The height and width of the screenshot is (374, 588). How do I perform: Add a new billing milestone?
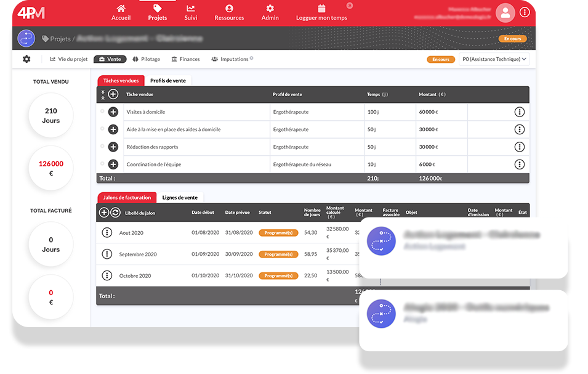click(104, 213)
